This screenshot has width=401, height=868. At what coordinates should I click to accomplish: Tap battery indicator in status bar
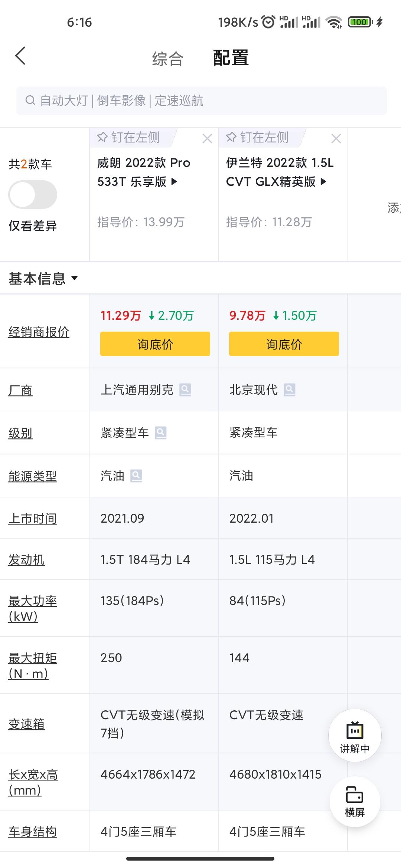pyautogui.click(x=360, y=22)
